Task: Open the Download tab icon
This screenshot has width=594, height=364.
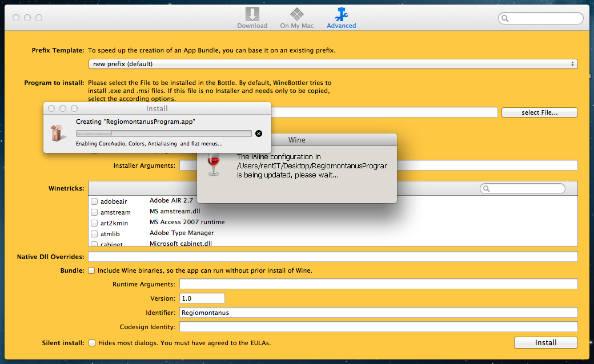Action: pos(252,15)
